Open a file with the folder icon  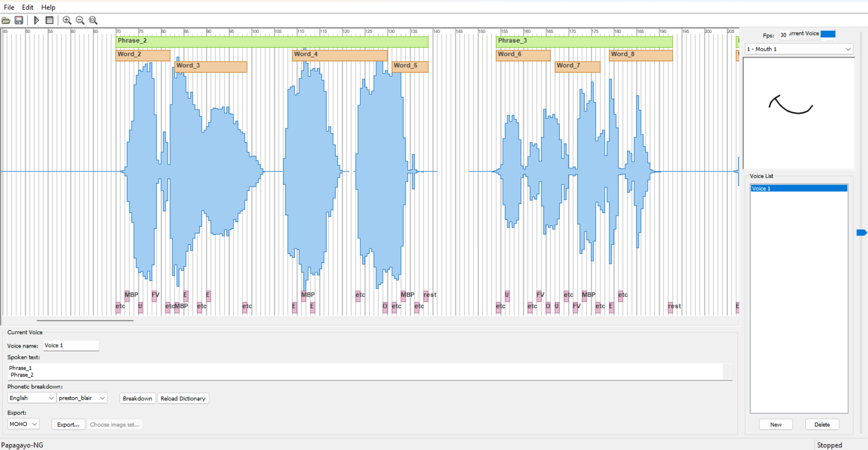6,20
